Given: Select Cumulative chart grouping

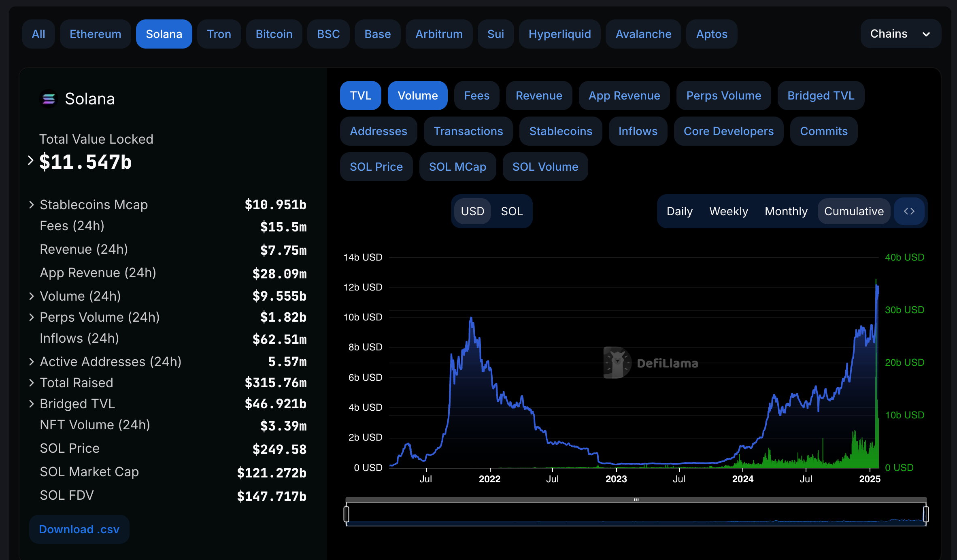Looking at the screenshot, I should pos(854,211).
